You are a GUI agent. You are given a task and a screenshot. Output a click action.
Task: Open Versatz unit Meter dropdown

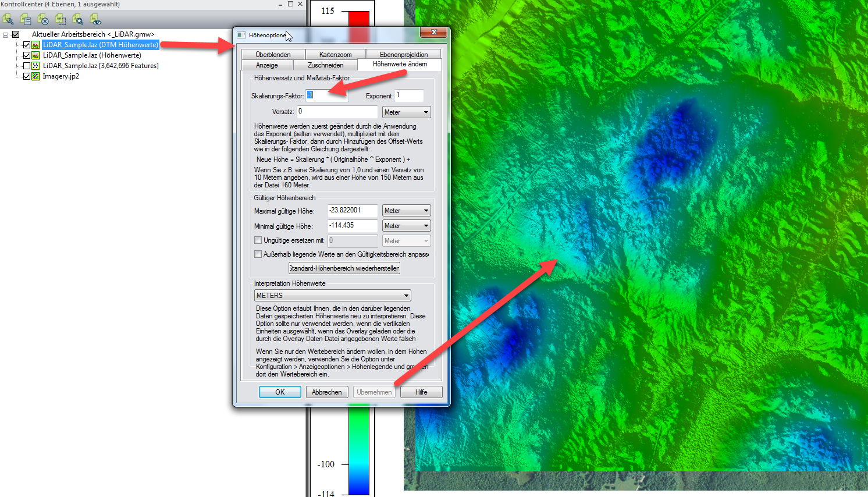click(x=406, y=112)
